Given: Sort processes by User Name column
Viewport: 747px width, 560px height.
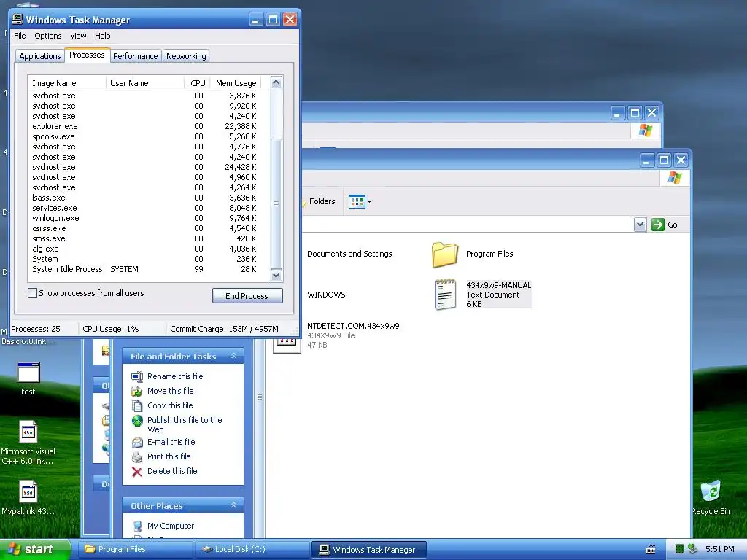Looking at the screenshot, I should 145,83.
